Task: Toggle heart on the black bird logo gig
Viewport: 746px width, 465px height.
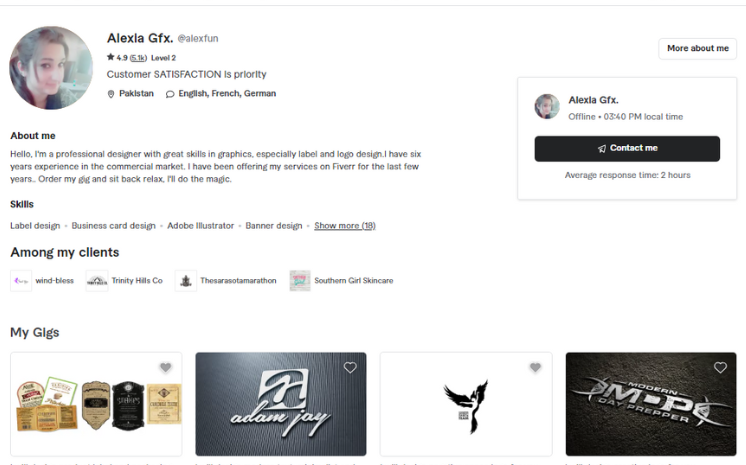Action: coord(535,367)
